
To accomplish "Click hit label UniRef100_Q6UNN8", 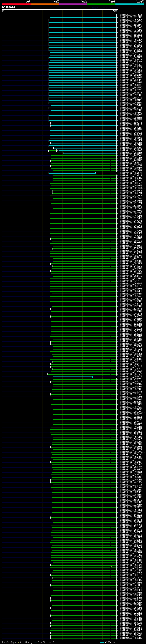I will click(131, 201).
